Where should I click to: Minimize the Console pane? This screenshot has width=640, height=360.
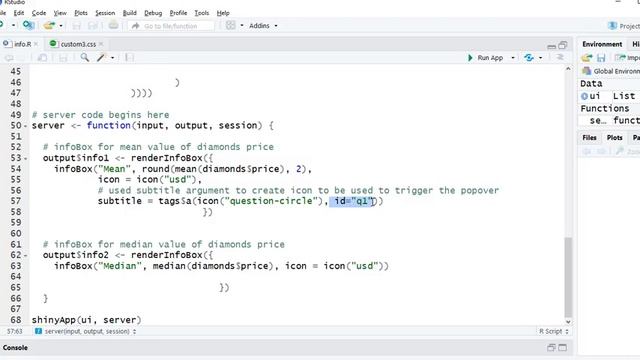[551, 348]
